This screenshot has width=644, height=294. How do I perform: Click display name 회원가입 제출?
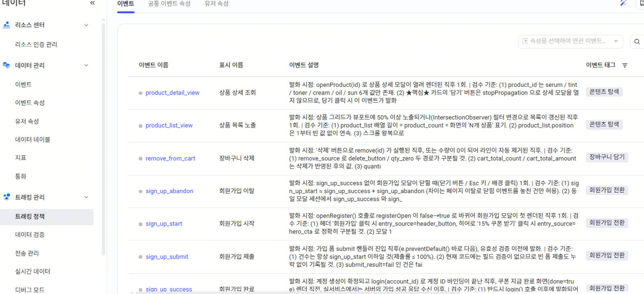(x=237, y=256)
